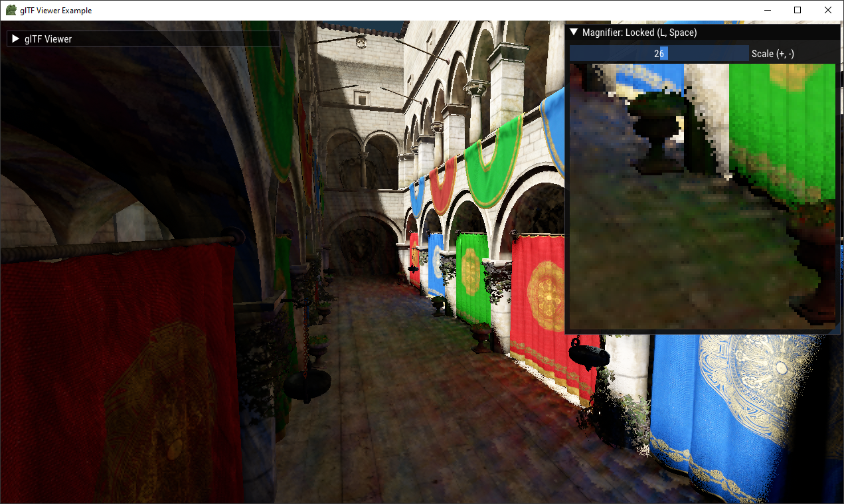
Task: Maximize the glTF Viewer Example window
Action: [798, 10]
